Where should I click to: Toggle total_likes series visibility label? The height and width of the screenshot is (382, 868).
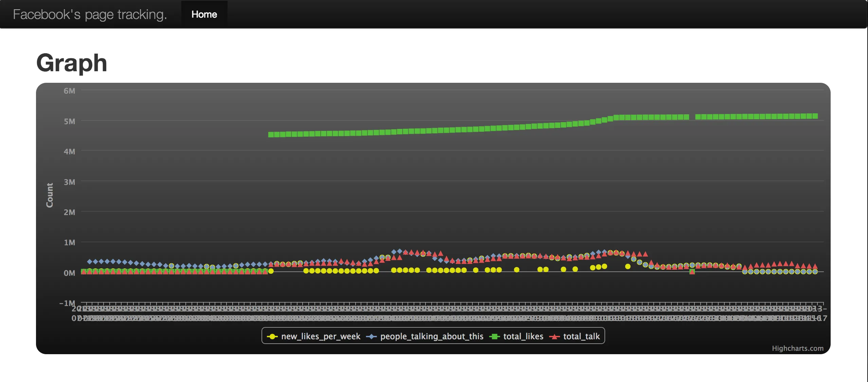[523, 337]
